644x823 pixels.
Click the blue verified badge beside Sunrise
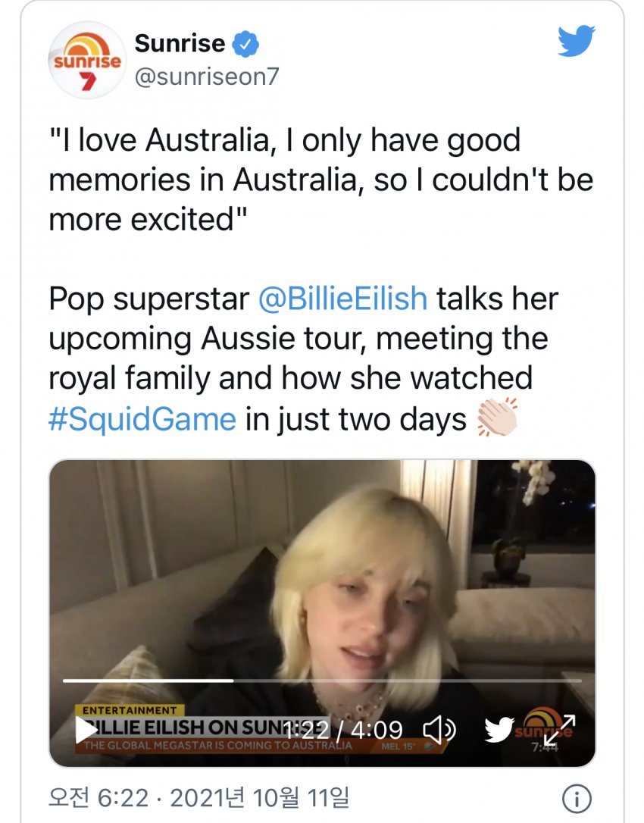click(245, 45)
